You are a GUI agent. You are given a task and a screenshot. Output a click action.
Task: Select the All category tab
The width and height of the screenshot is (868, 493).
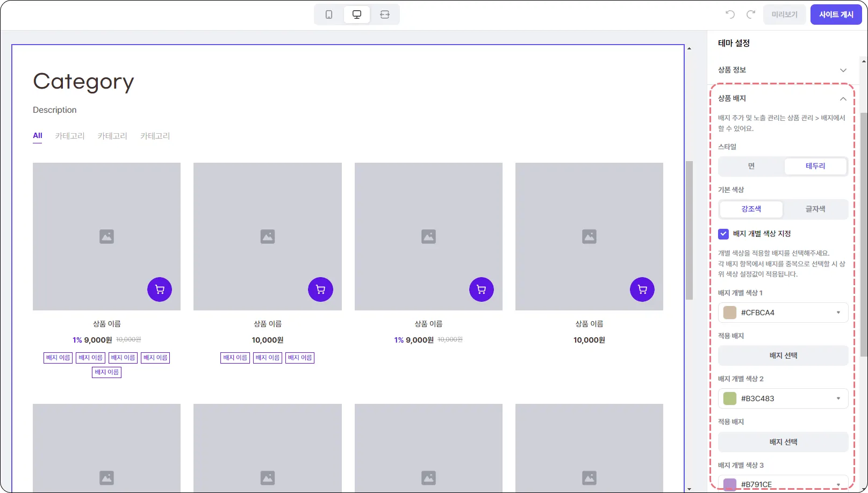(x=38, y=136)
